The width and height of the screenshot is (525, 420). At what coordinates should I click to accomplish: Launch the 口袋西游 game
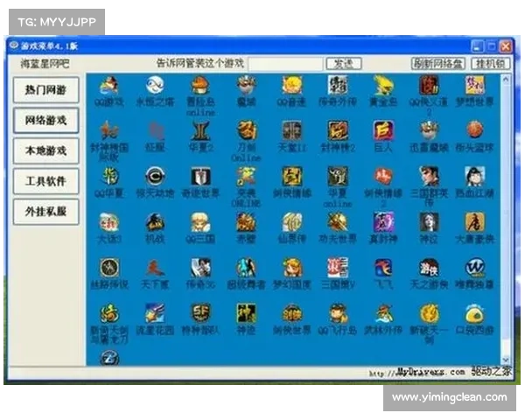point(475,313)
